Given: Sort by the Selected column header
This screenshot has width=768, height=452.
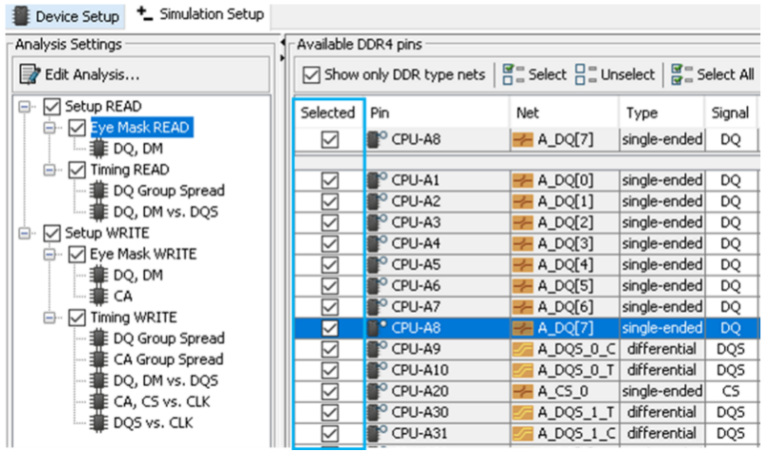Looking at the screenshot, I should 328,113.
